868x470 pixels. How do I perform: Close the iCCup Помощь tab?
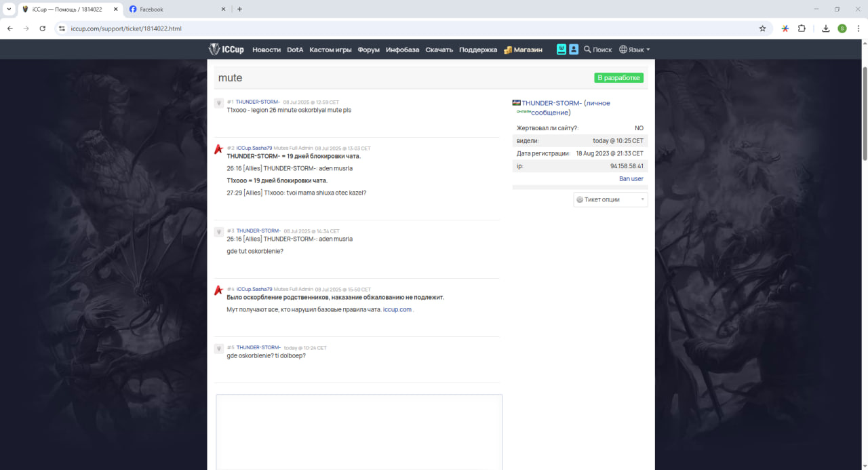[115, 9]
